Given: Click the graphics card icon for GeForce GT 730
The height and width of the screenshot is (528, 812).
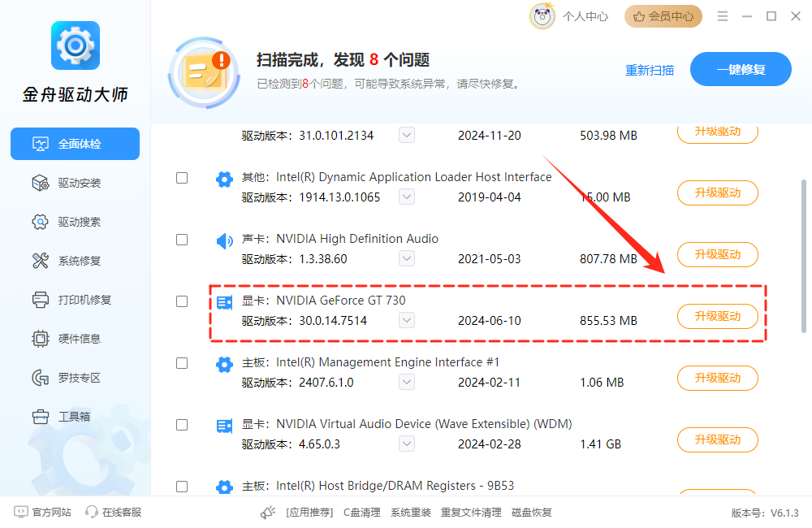Looking at the screenshot, I should pos(224,303).
